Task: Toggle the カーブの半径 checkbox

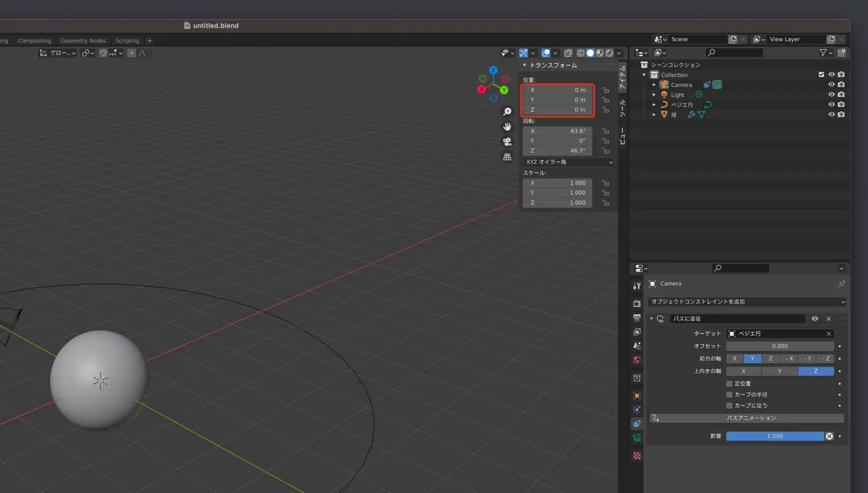Action: pyautogui.click(x=729, y=395)
